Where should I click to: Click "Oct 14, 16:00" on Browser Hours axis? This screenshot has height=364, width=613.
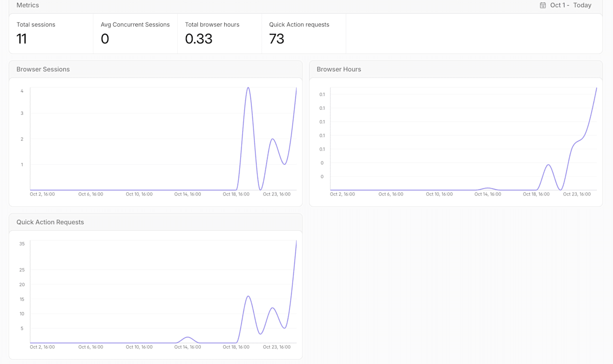click(x=488, y=194)
